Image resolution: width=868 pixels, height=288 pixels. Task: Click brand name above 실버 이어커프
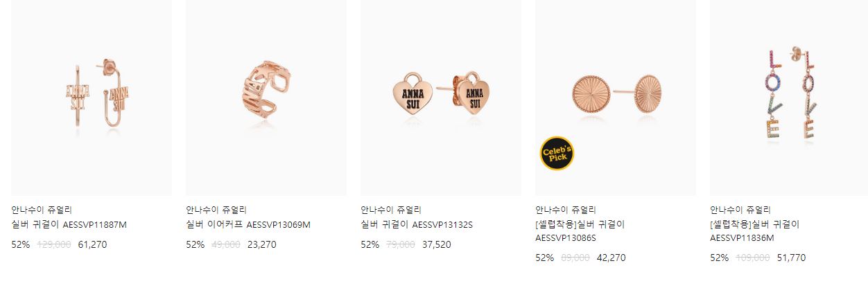pos(216,210)
